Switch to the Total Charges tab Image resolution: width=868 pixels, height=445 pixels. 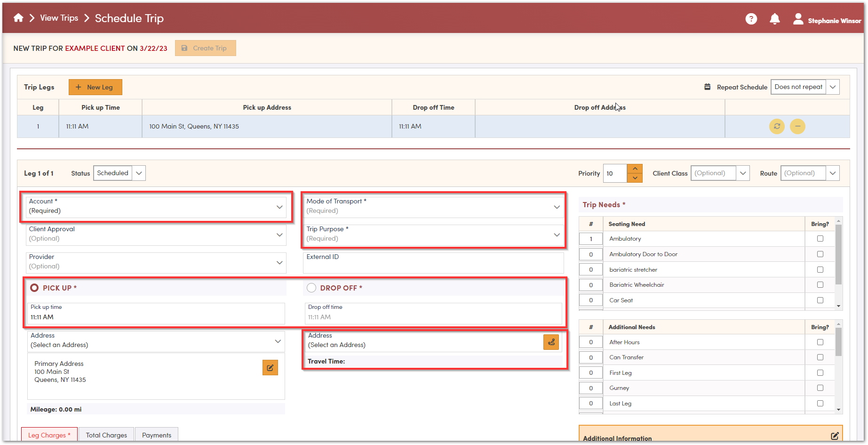106,435
